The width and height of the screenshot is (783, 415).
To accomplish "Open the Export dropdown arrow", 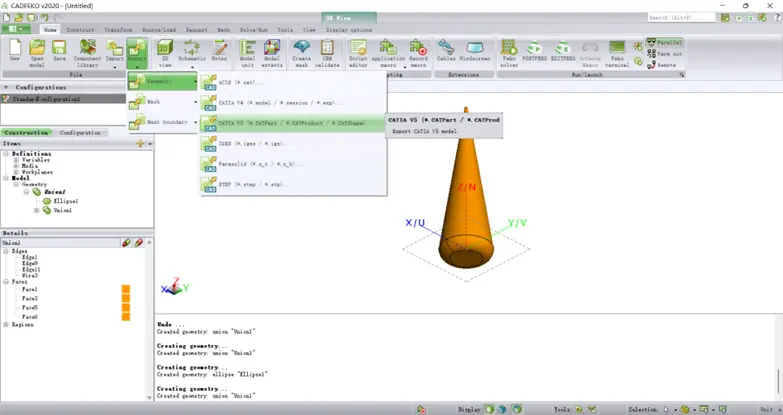I will coord(137,66).
